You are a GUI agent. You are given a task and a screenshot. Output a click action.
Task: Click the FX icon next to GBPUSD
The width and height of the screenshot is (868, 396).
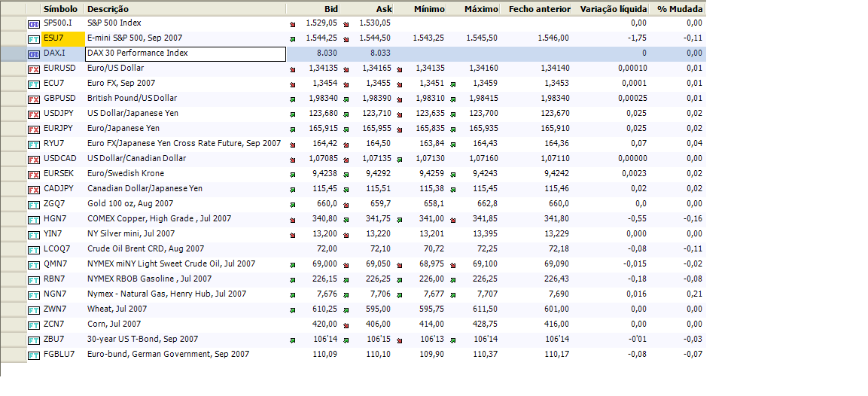[34, 99]
